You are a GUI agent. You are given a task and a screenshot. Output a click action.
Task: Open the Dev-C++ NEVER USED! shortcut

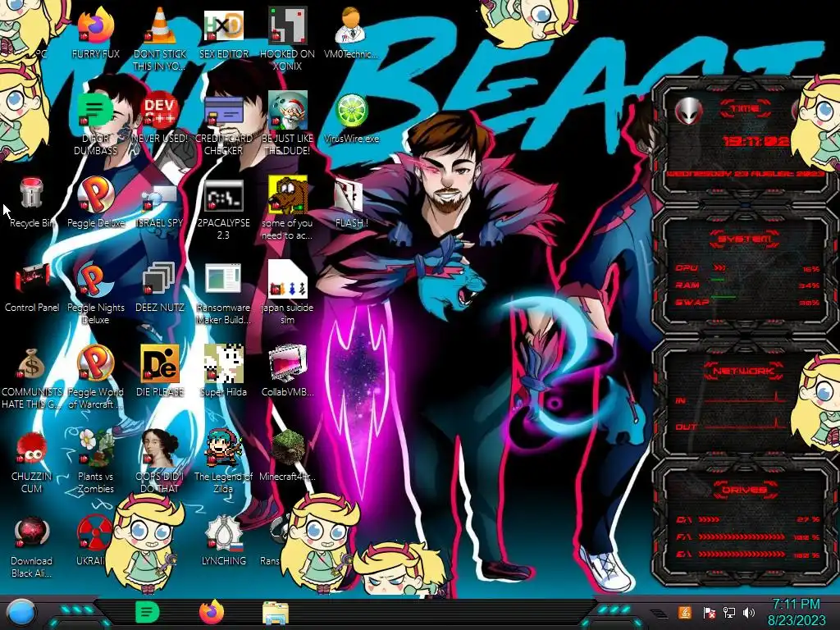tap(160, 112)
